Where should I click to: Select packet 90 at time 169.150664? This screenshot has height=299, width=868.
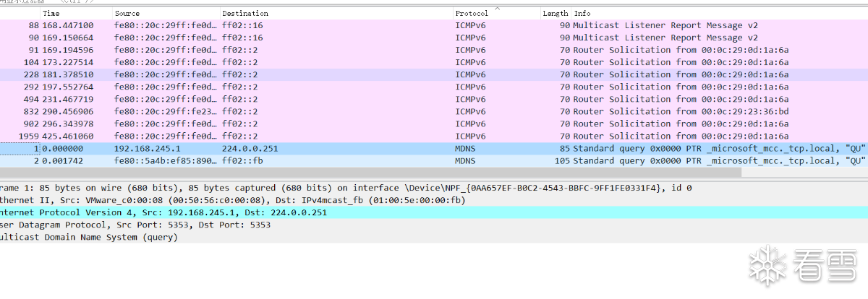[x=434, y=38]
